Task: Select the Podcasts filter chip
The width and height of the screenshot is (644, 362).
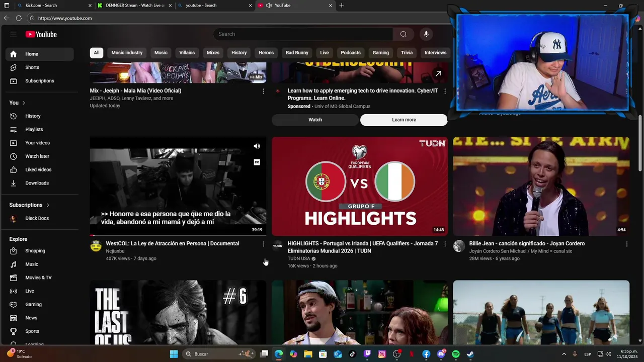Action: pyautogui.click(x=351, y=53)
